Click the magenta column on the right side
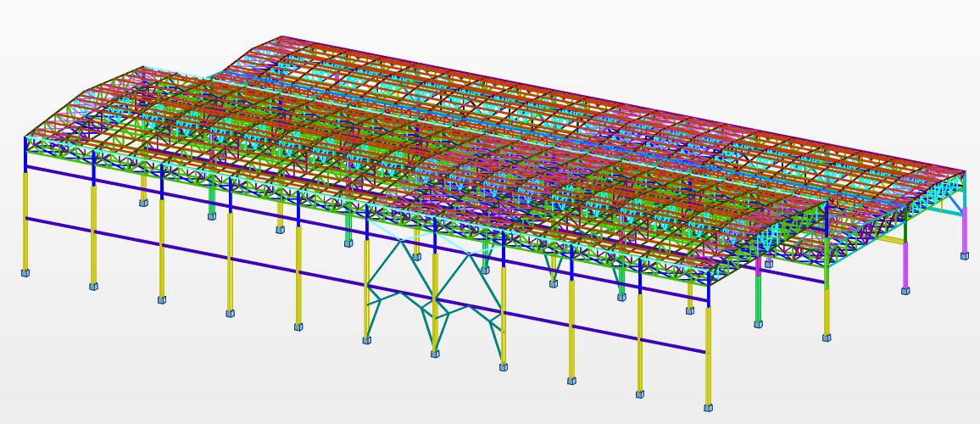Image resolution: width=980 pixels, height=424 pixels. tap(905, 265)
